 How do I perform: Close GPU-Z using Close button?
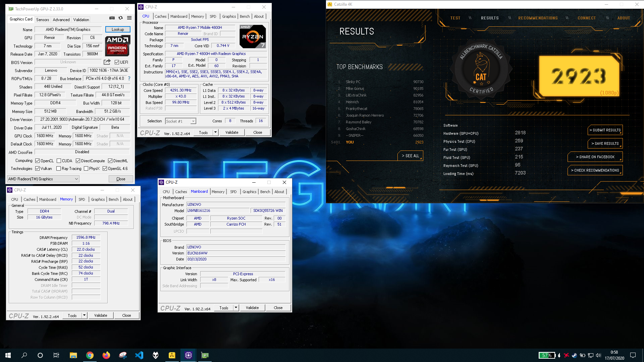[x=121, y=179]
